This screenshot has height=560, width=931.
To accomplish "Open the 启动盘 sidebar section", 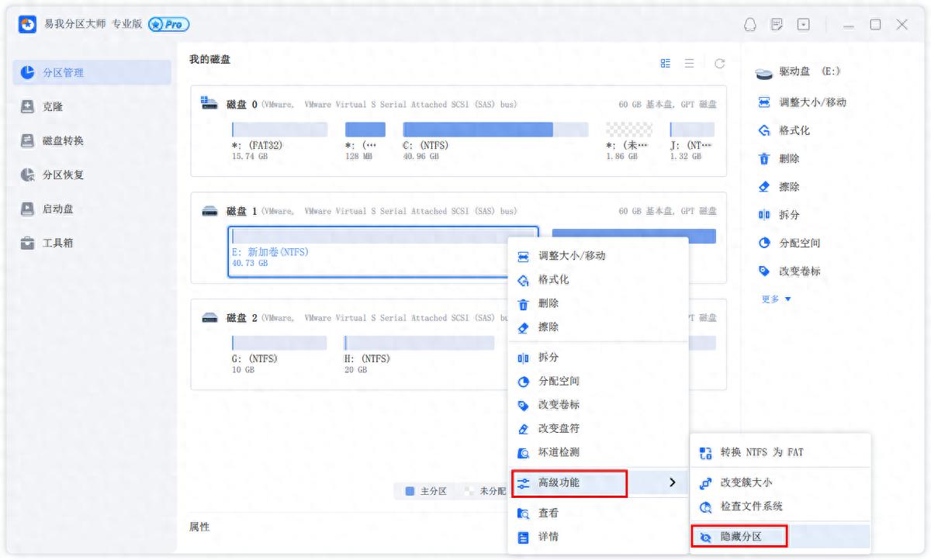I will click(47, 209).
